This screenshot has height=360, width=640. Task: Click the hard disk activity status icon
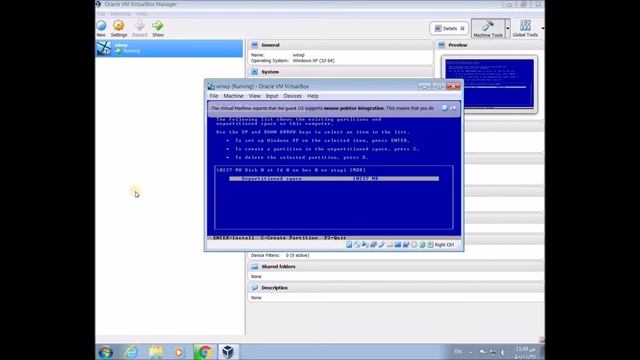pos(349,244)
